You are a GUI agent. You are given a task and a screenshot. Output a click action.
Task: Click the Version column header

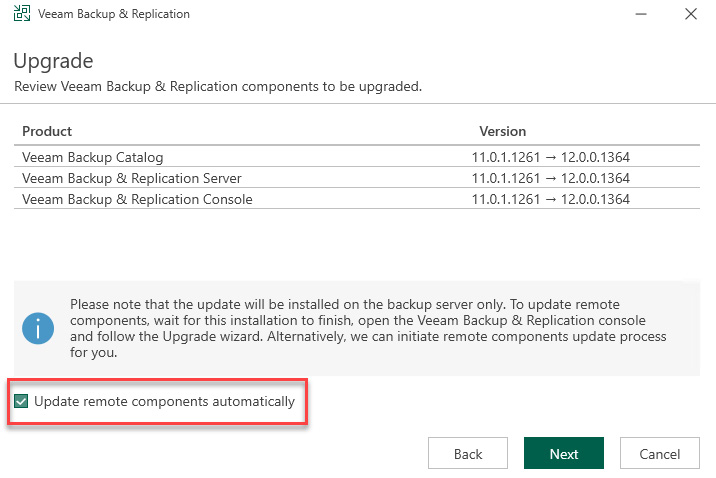[502, 131]
